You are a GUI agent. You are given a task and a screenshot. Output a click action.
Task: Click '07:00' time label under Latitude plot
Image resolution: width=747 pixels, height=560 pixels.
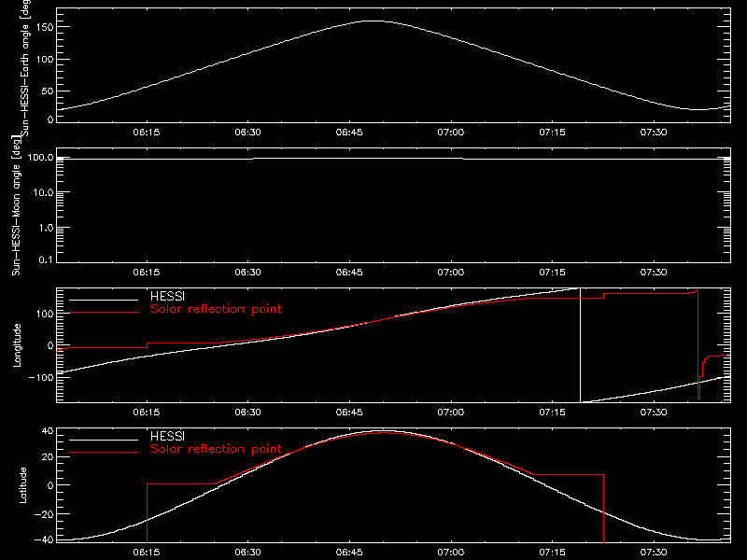tap(451, 552)
